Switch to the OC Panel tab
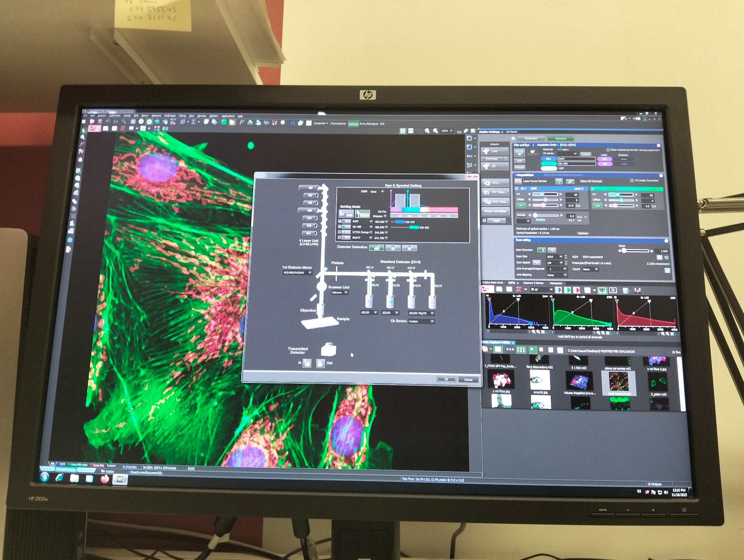This screenshot has height=560, width=744. (511, 132)
